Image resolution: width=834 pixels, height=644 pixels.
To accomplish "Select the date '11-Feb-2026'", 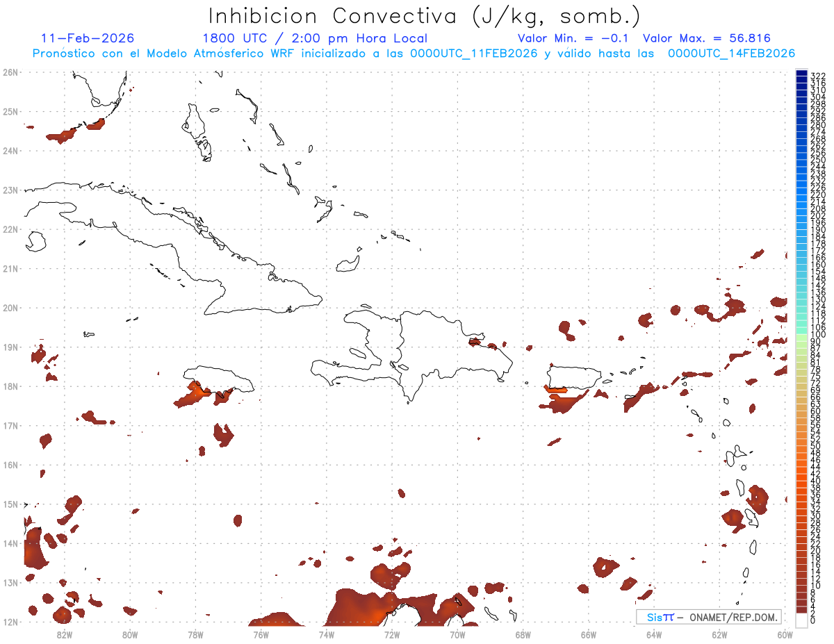I will point(88,38).
